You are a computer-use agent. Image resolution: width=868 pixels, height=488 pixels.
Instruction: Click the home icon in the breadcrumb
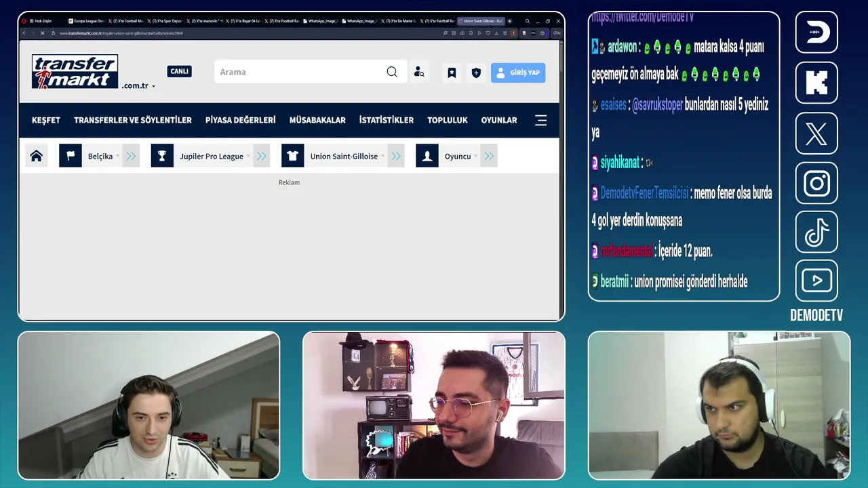(37, 156)
